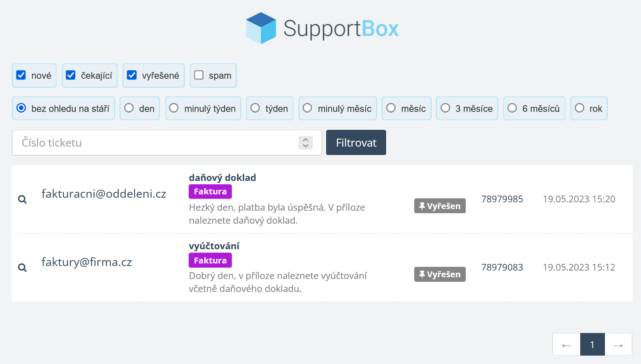This screenshot has width=641, height=364.
Task: Uncheck the vyřešené checkbox
Action: (x=132, y=75)
